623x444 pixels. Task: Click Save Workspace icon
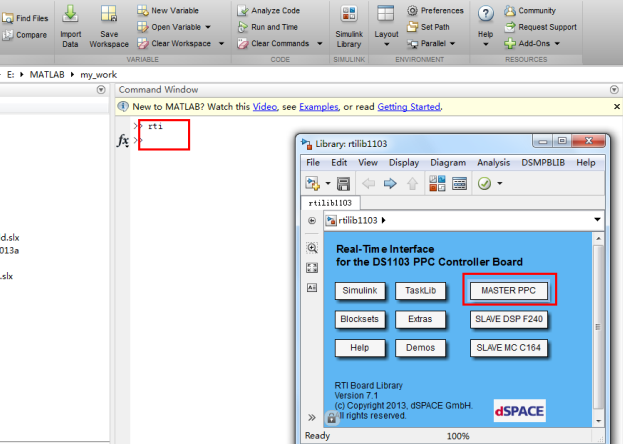[x=108, y=14]
